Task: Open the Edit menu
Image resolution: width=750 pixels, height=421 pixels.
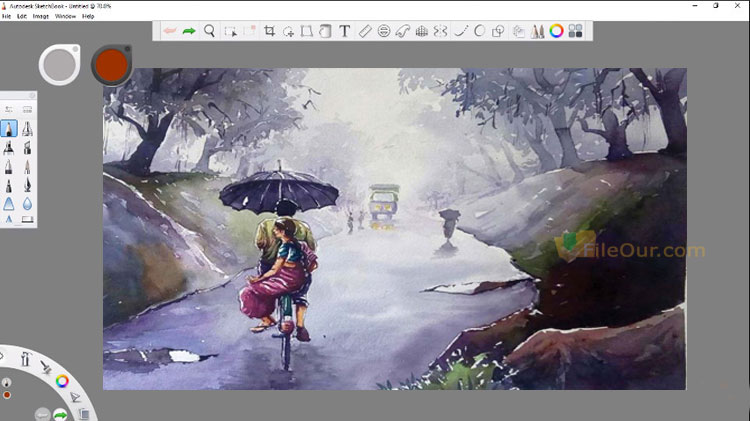Action: pyautogui.click(x=22, y=16)
